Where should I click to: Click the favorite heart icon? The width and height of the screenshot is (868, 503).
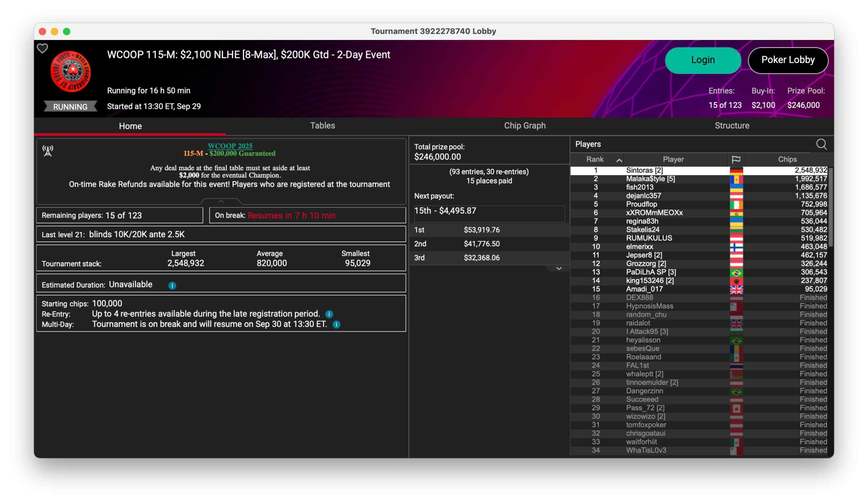[x=42, y=49]
